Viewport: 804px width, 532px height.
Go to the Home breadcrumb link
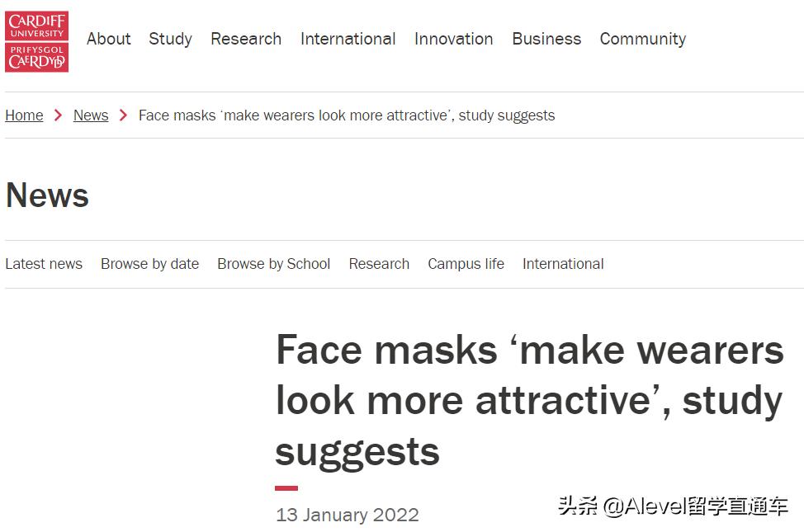pyautogui.click(x=24, y=115)
